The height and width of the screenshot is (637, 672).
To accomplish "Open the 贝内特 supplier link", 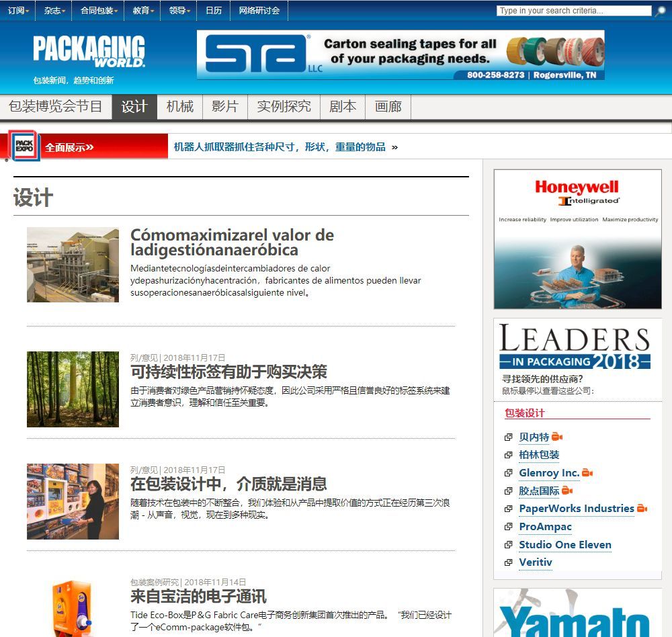I will [x=534, y=437].
